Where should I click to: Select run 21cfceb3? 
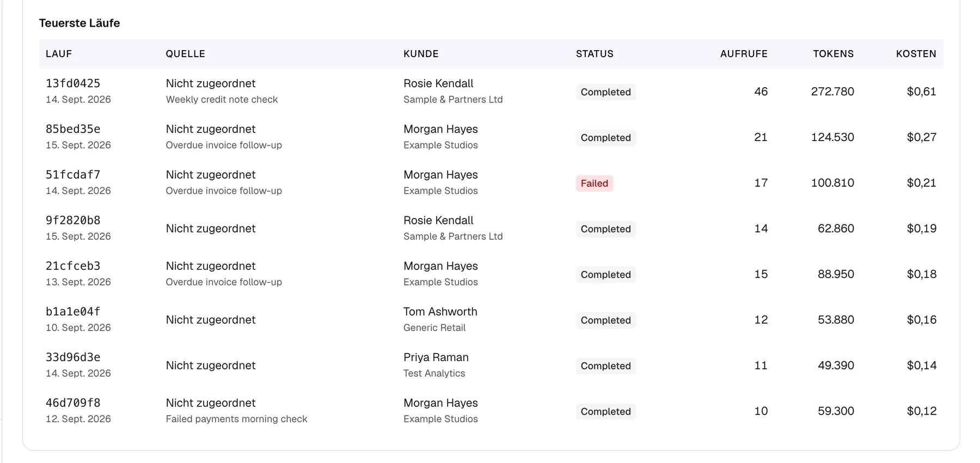(x=73, y=266)
